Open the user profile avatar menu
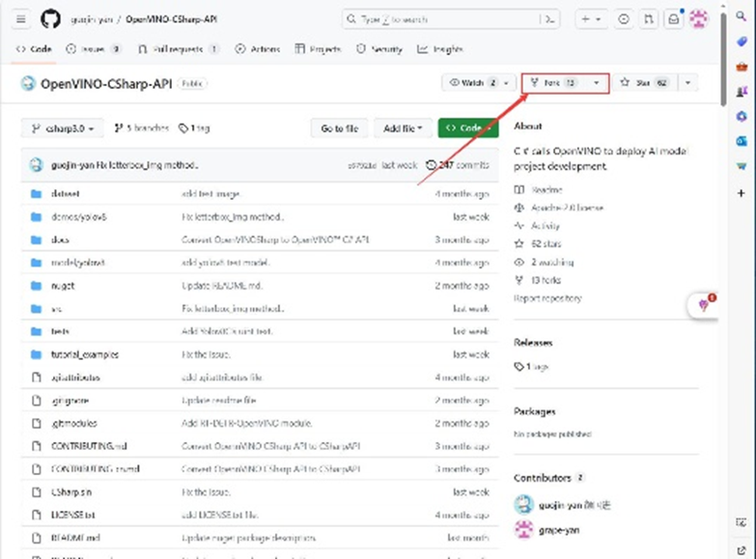 (x=699, y=19)
